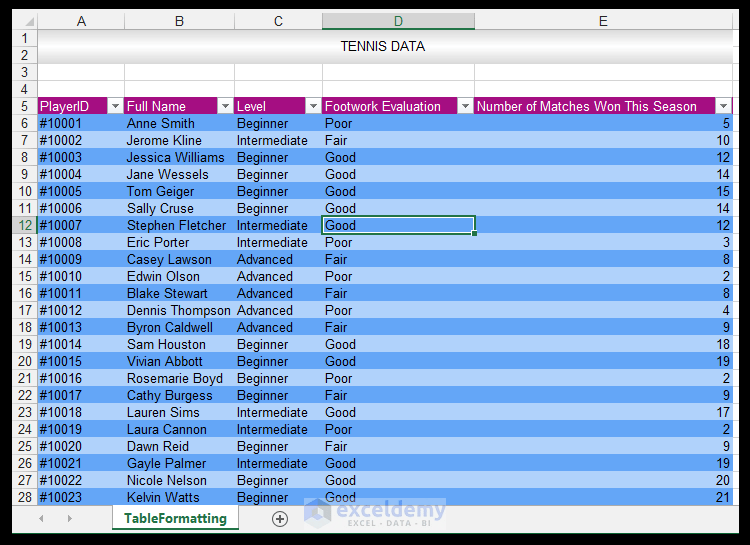The width and height of the screenshot is (750, 545).
Task: Select the Sam Houston cell
Action: [179, 344]
